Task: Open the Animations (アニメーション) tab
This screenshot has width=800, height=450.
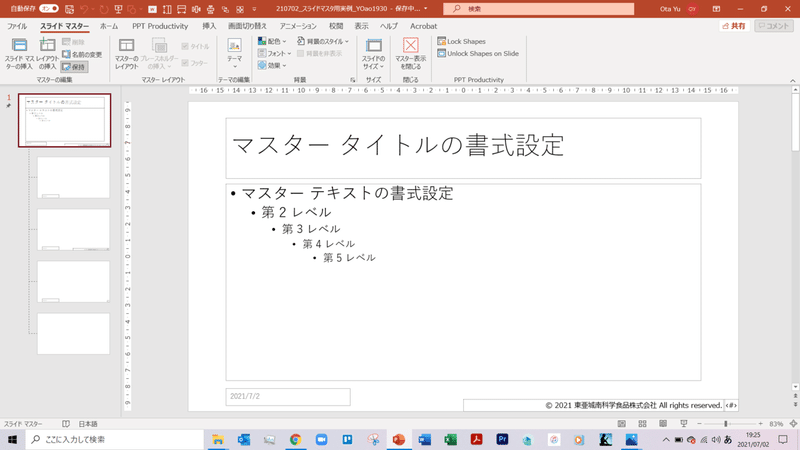Action: pos(298,26)
